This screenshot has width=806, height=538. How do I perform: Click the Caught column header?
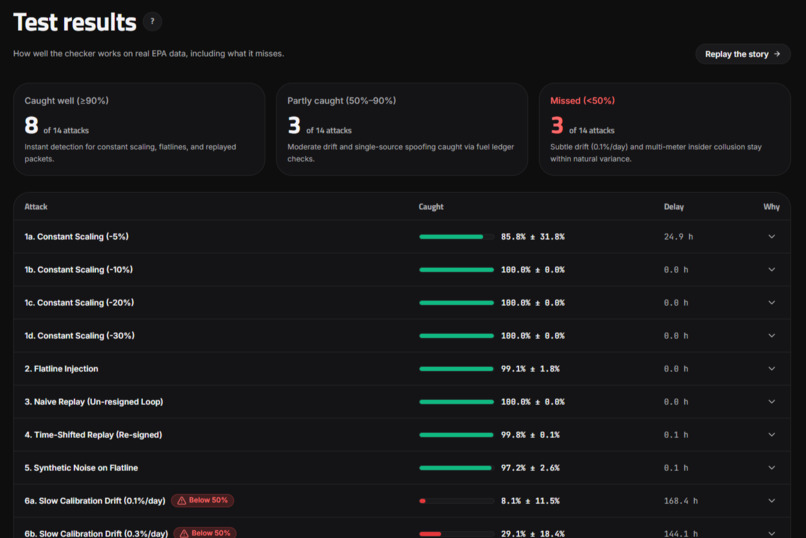431,207
